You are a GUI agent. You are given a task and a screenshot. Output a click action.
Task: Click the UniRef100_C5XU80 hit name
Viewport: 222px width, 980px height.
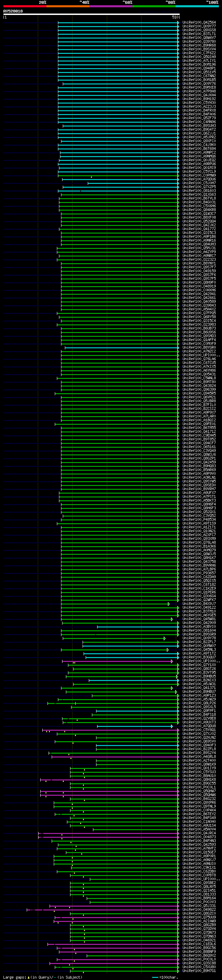(199, 967)
